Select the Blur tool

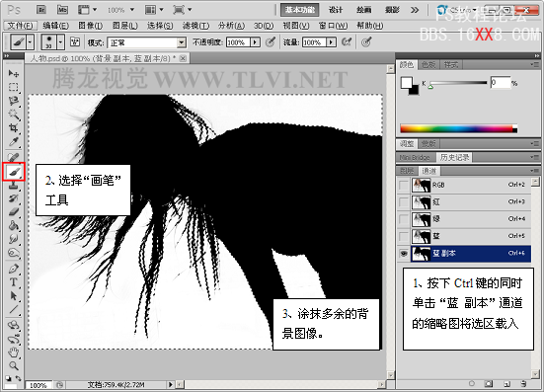pos(14,239)
